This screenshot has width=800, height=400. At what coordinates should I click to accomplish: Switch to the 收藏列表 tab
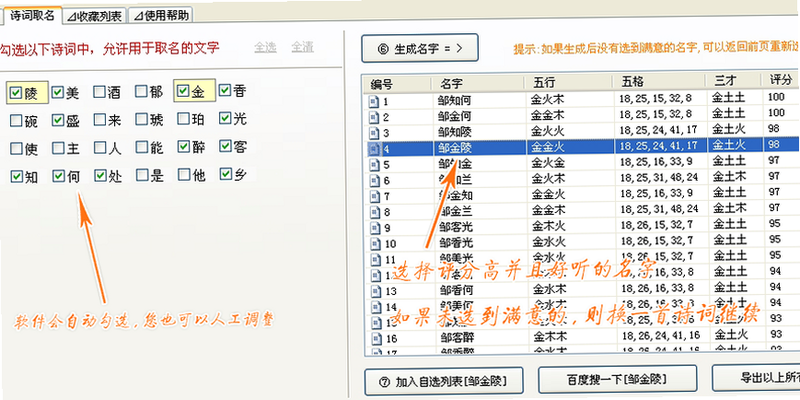95,16
